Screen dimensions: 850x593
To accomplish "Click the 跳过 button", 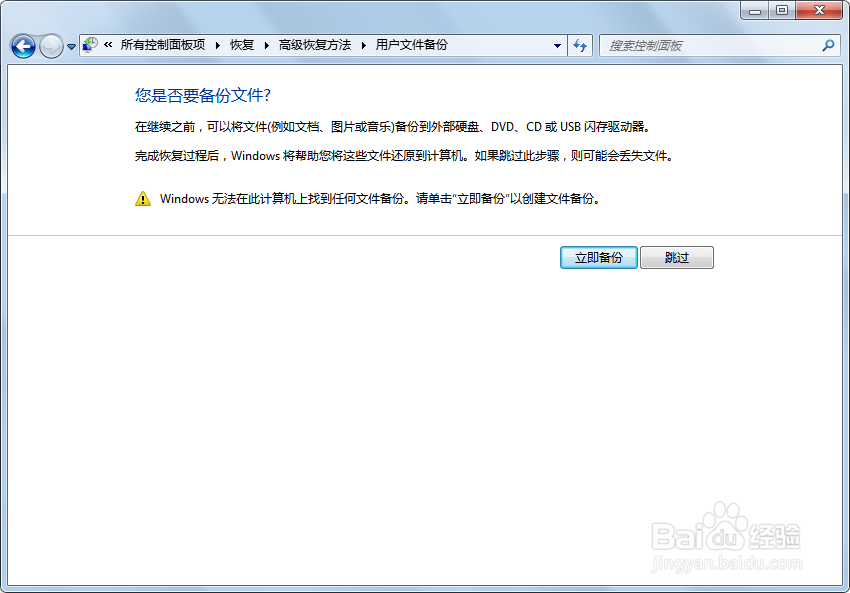I will tap(676, 257).
